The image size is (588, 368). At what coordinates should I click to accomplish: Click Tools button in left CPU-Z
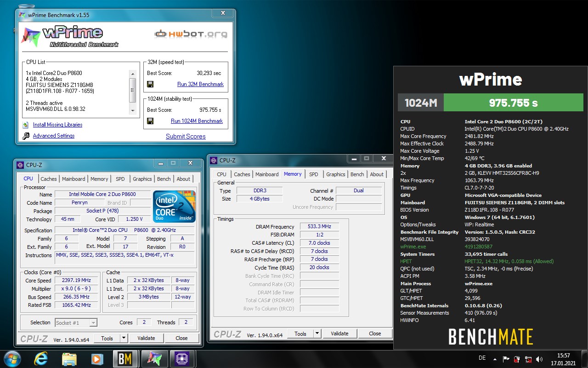pyautogui.click(x=107, y=338)
